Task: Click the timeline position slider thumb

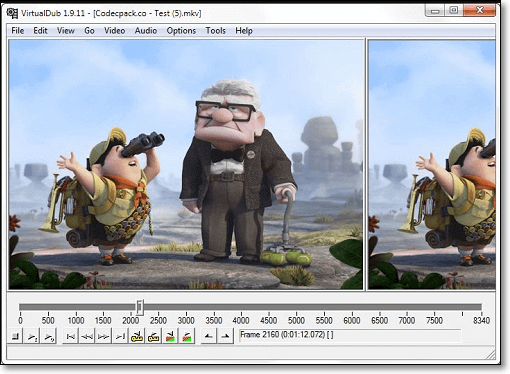Action: pos(140,307)
